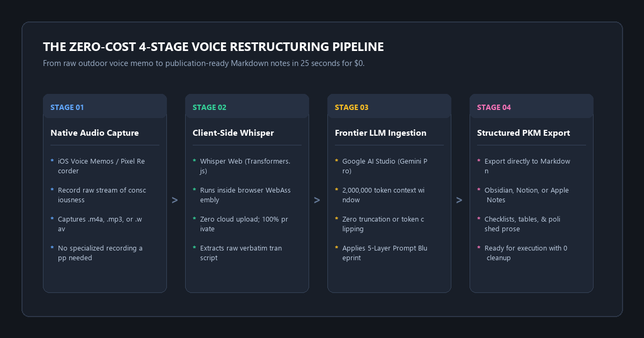
Task: Click the "STAGE 01" header label
Action: pyautogui.click(x=67, y=107)
